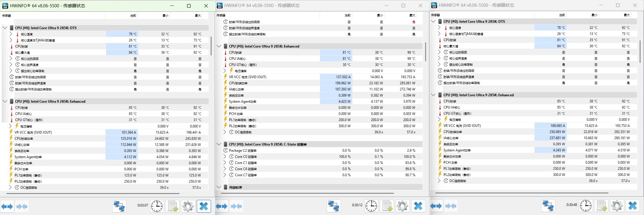Click 当前 column header in 0:03:07 window
The height and width of the screenshot is (215, 644).
point(122,15)
